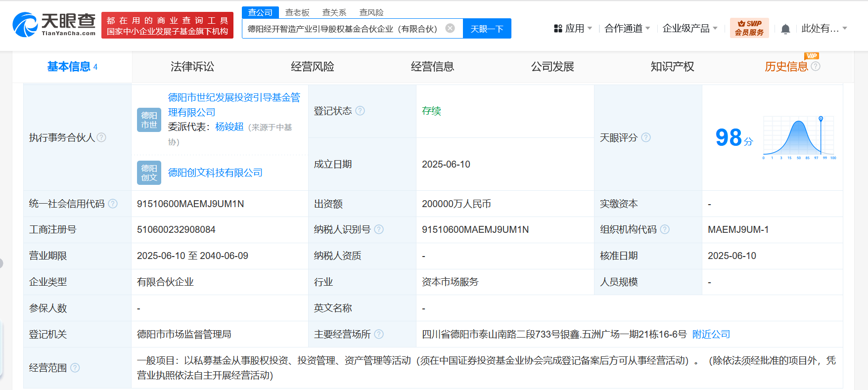Expand the 企业级产品 dropdown

689,29
